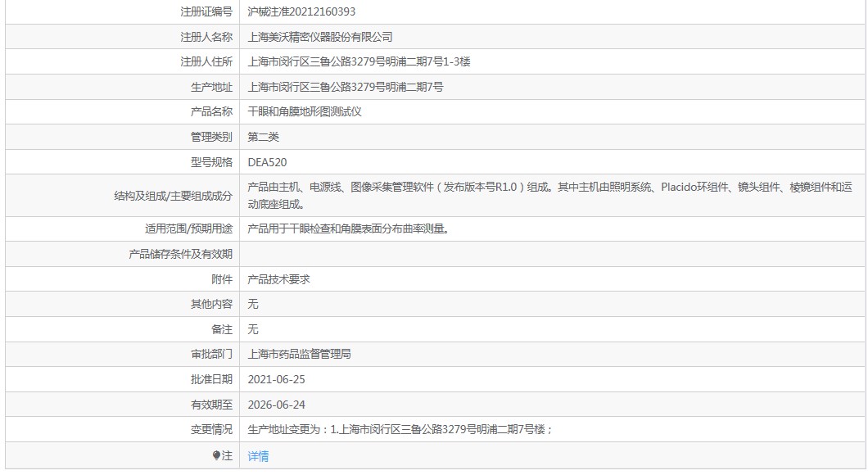Click the 注册人名称 label
Image resolution: width=868 pixels, height=475 pixels.
point(206,37)
